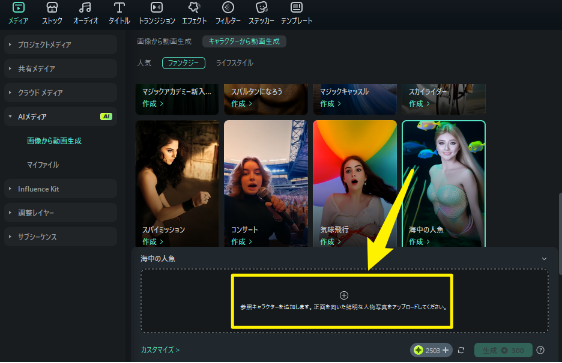
Task: Select 海中の人魚 template thumbnail
Action: tap(444, 183)
